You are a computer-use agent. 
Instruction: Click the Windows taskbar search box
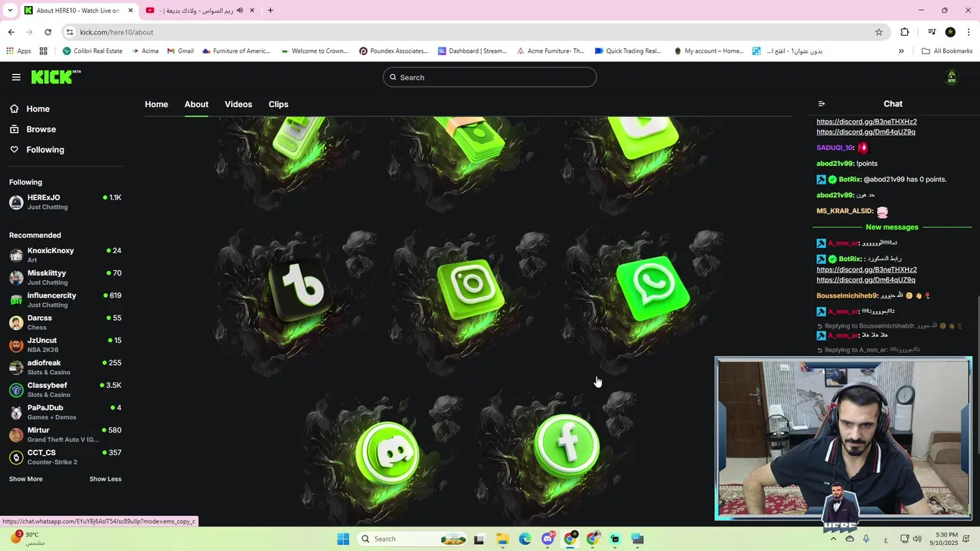click(413, 539)
